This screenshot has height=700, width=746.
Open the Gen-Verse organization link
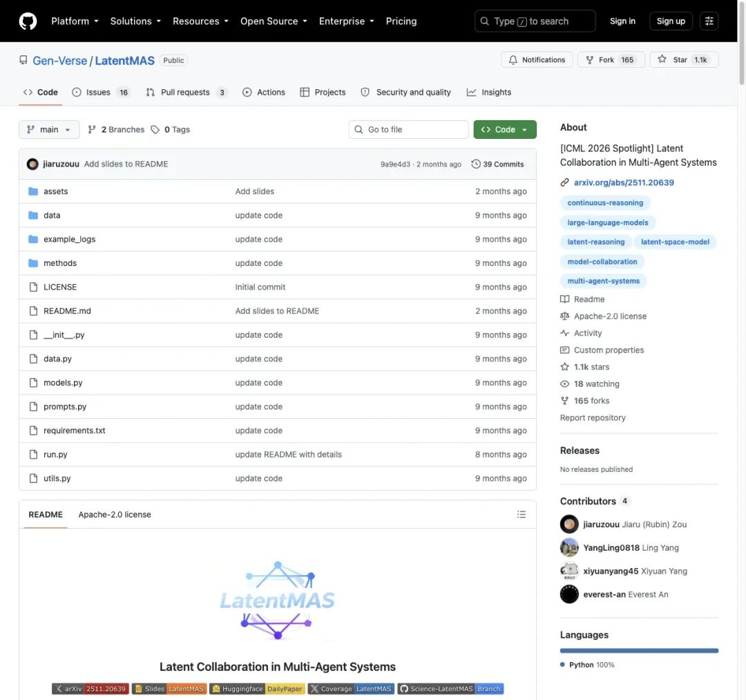pos(60,60)
